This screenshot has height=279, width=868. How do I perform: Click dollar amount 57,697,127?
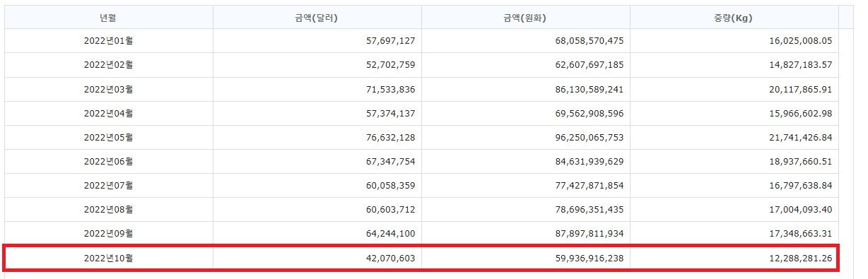(x=391, y=41)
